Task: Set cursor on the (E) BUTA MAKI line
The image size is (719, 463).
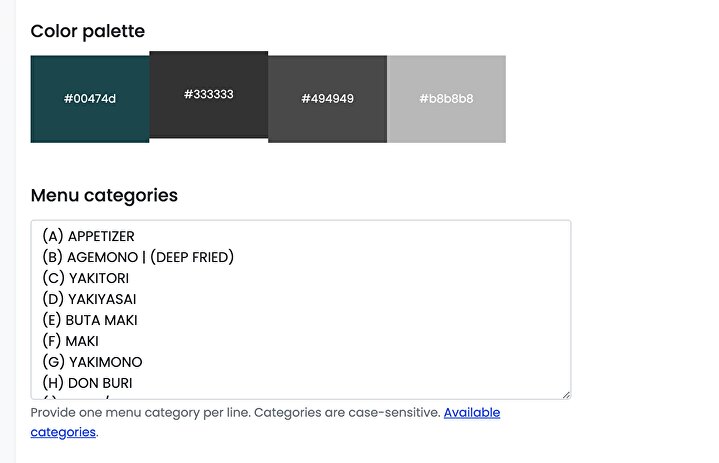Action: click(x=89, y=320)
